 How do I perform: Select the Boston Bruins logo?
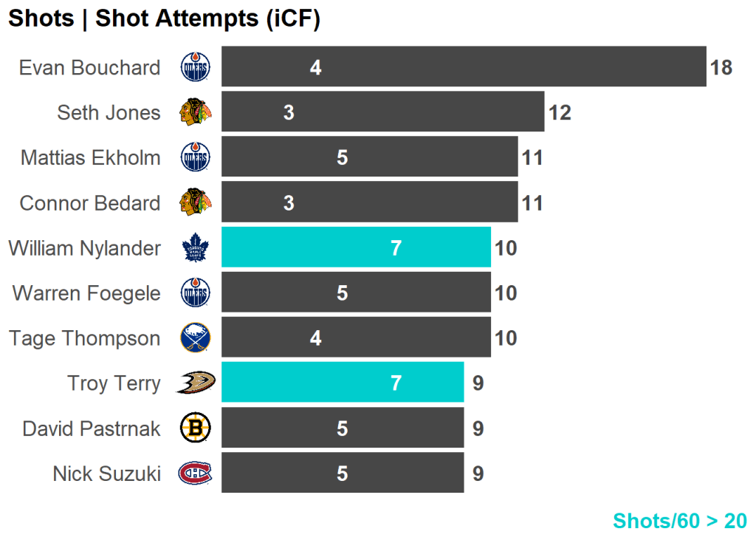[196, 428]
